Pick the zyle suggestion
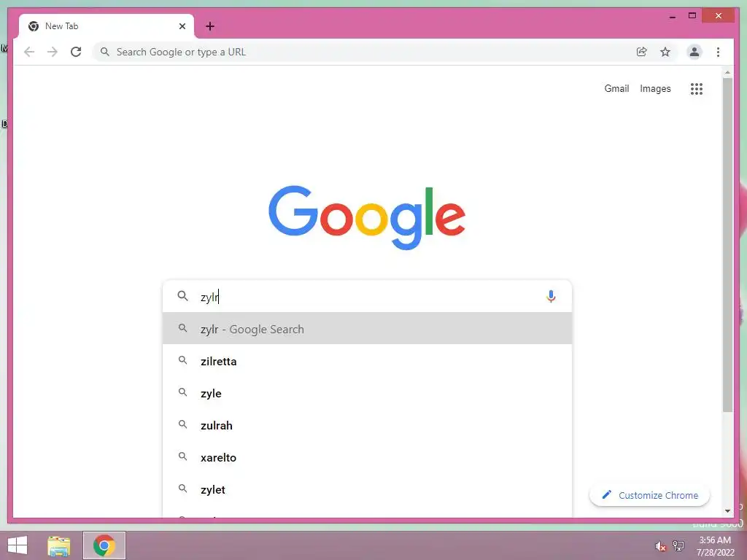The height and width of the screenshot is (560, 747). click(x=367, y=393)
